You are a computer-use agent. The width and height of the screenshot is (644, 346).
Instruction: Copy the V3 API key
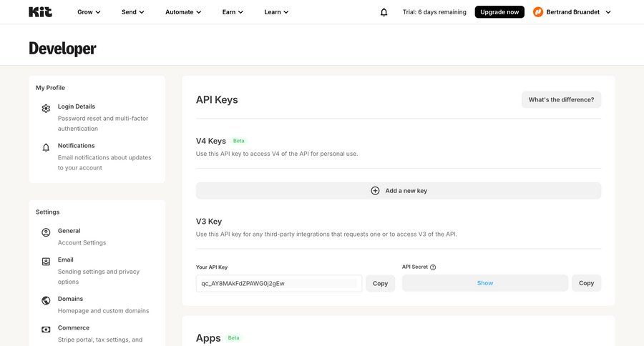coord(380,283)
